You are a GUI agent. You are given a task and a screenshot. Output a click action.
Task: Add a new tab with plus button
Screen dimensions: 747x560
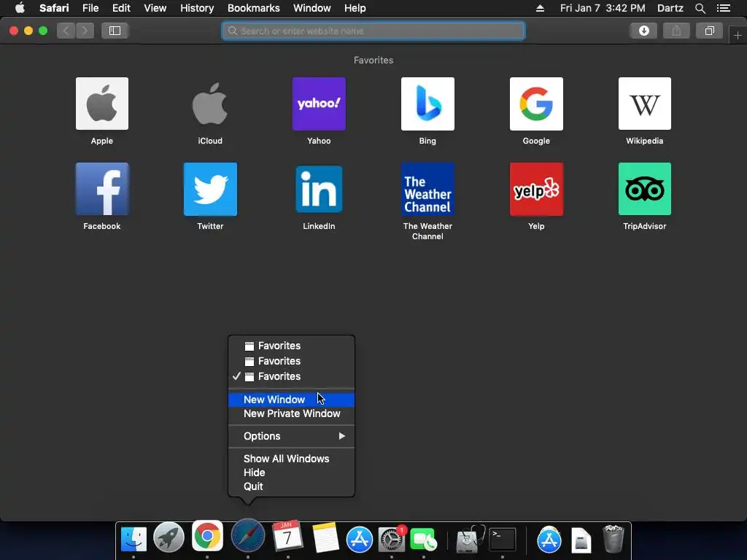coord(738,35)
